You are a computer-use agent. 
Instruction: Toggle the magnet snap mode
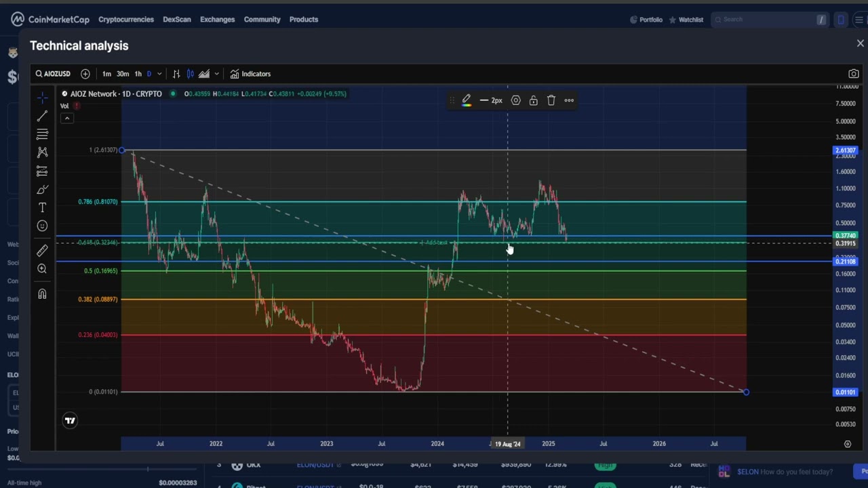(42, 294)
